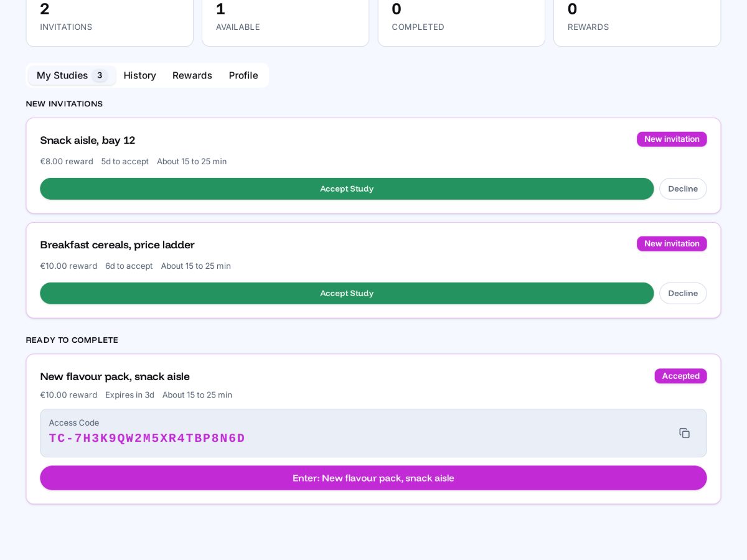Switch to the Rewards tab
This screenshot has height=560, width=747.
[192, 75]
